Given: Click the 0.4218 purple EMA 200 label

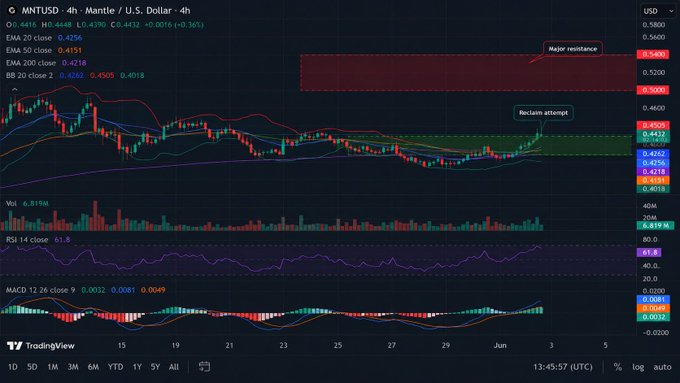Looking at the screenshot, I should (x=654, y=172).
